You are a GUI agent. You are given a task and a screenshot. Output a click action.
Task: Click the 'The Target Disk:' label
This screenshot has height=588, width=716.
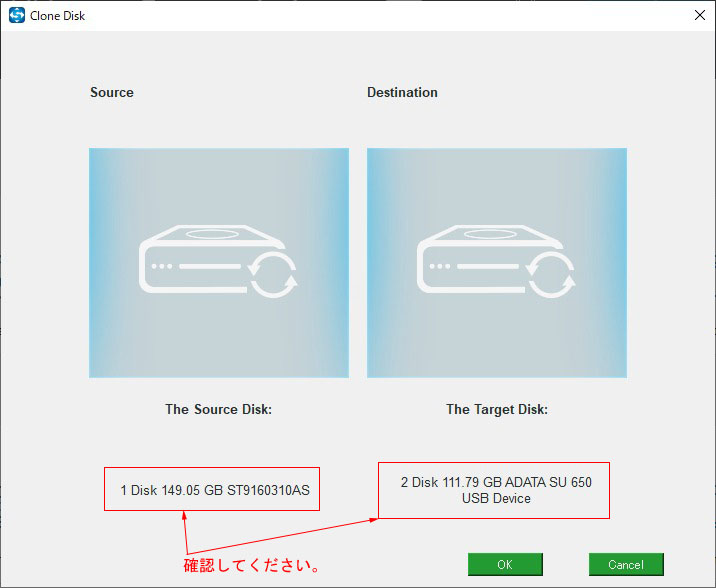click(x=497, y=409)
